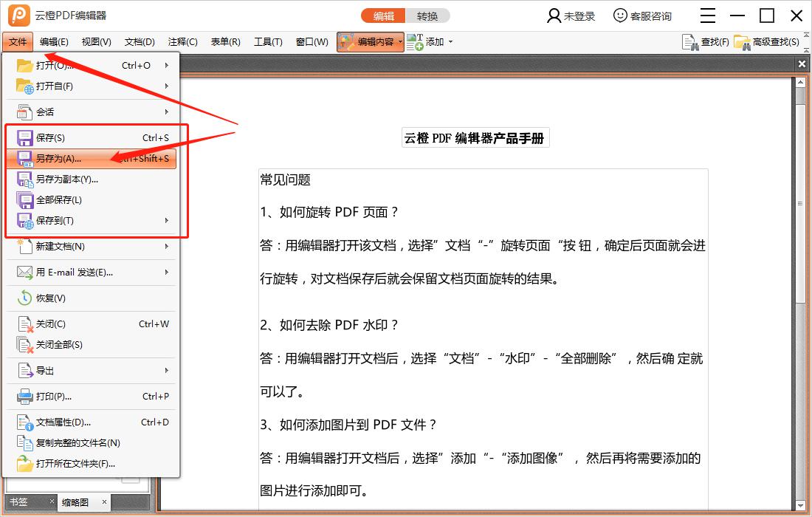
Task: Click the Advanced Search folder icon
Action: 743,42
